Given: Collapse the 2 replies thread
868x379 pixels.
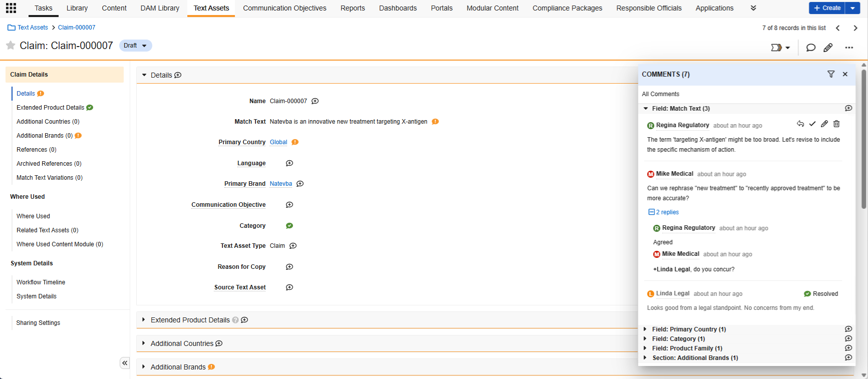Looking at the screenshot, I should [x=652, y=212].
